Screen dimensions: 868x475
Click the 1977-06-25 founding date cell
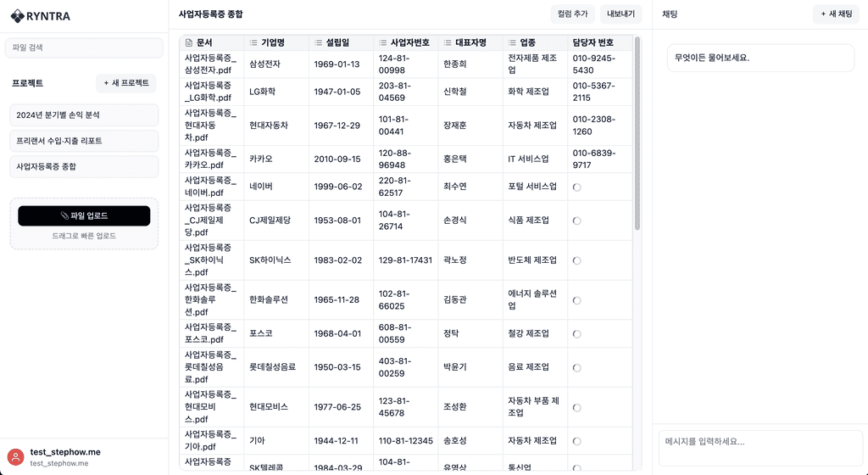pos(341,407)
